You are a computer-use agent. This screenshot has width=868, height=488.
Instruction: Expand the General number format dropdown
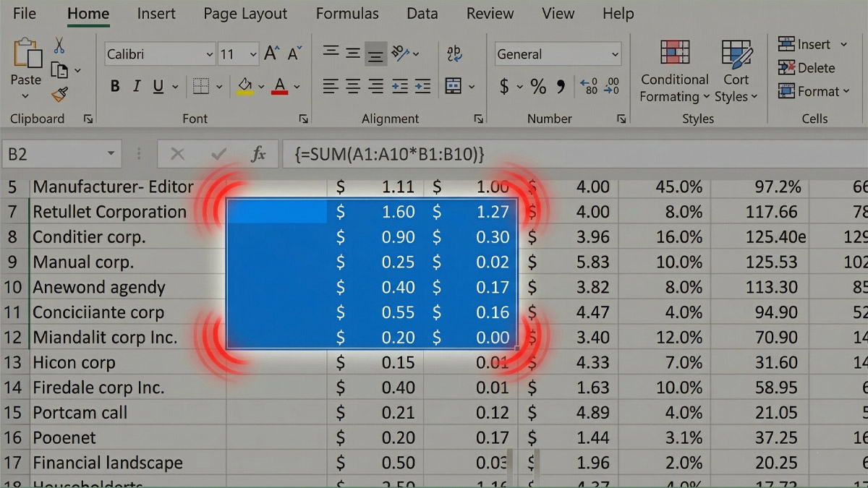615,54
